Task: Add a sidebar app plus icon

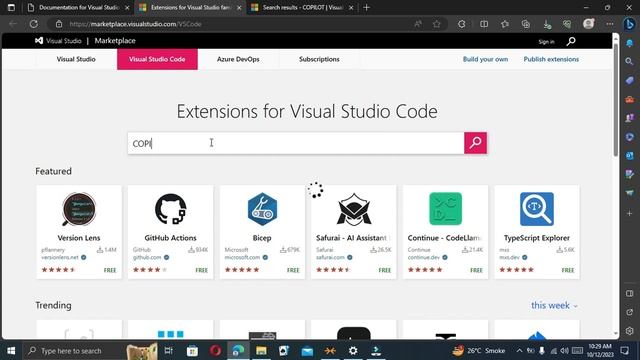Action: click(x=629, y=213)
